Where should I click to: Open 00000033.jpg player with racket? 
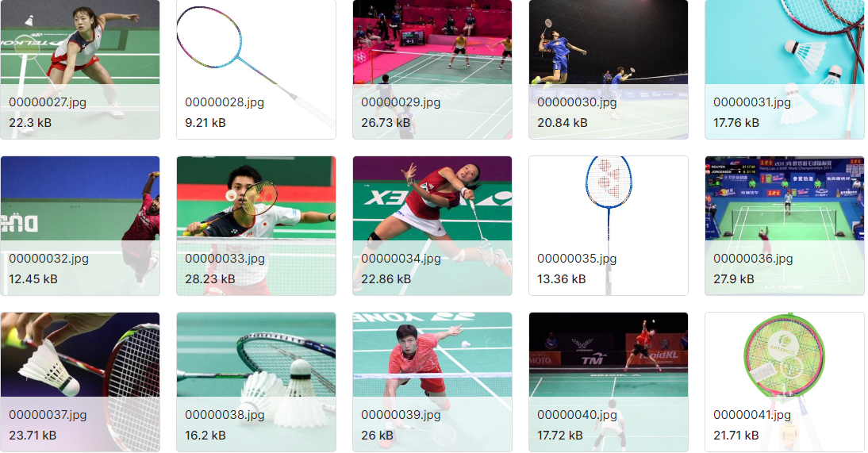[x=256, y=225]
